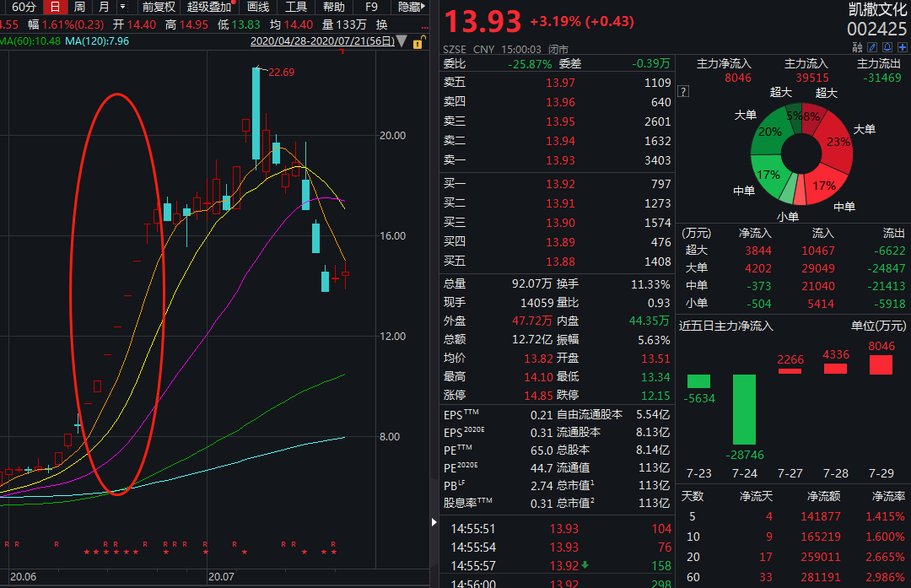
Task: Switch chart to daily 日 period
Action: [55, 7]
